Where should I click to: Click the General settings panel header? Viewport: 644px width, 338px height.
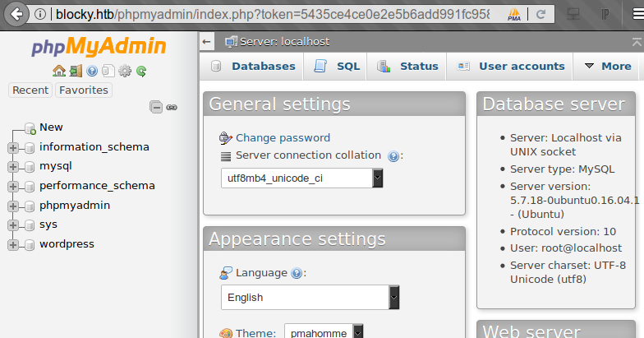pos(334,104)
